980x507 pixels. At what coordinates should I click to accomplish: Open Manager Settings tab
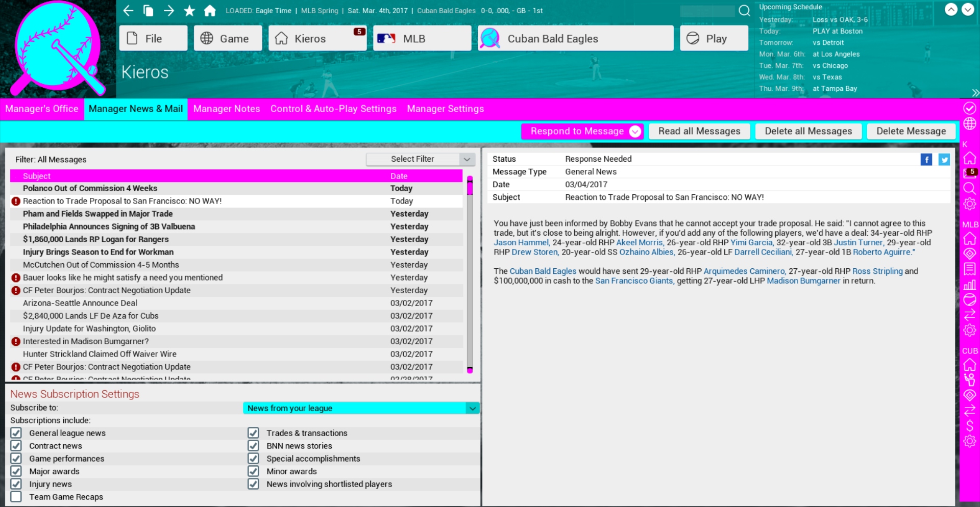445,109
